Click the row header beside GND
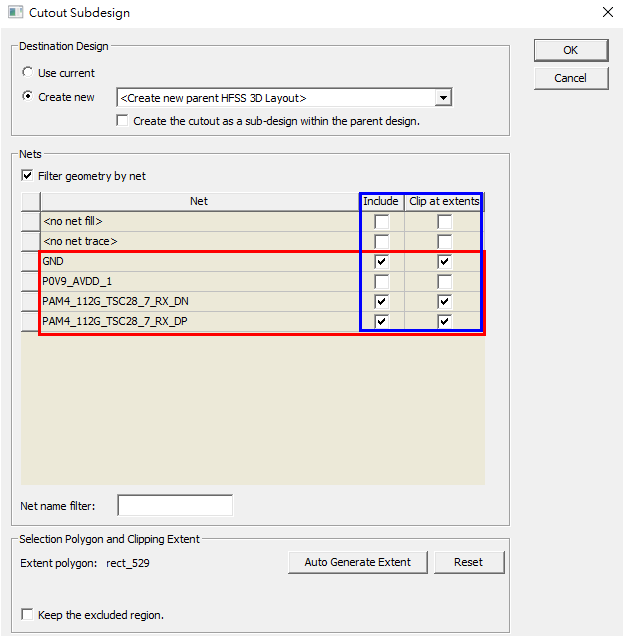The height and width of the screenshot is (636, 626). pyautogui.click(x=30, y=262)
